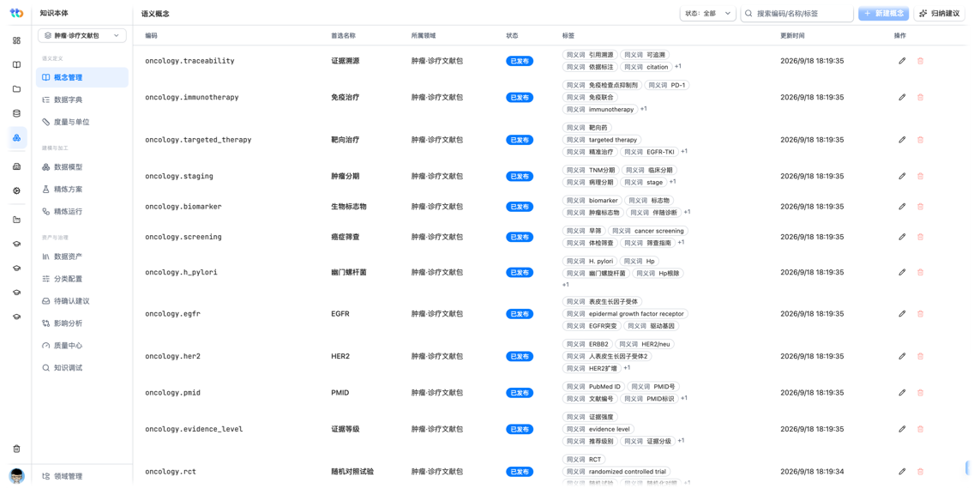Delete the oncology.her2 concept

(920, 356)
